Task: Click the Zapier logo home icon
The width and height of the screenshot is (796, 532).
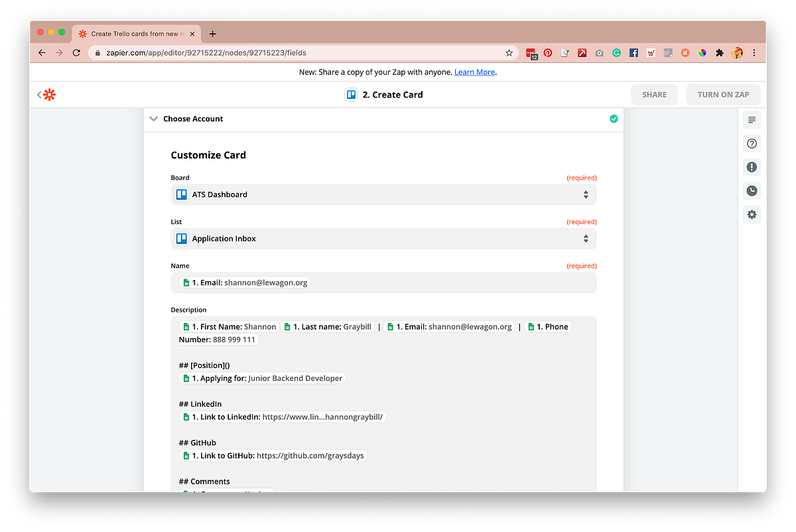Action: coord(49,95)
